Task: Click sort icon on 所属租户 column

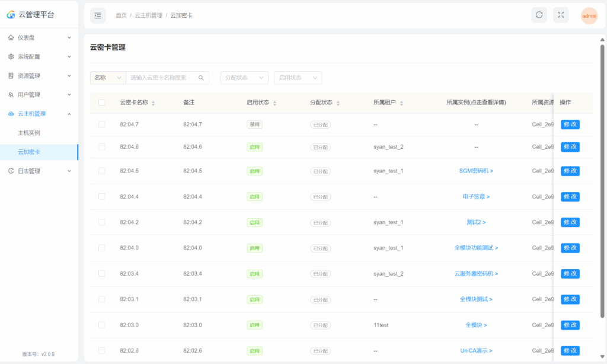Action: pyautogui.click(x=401, y=103)
